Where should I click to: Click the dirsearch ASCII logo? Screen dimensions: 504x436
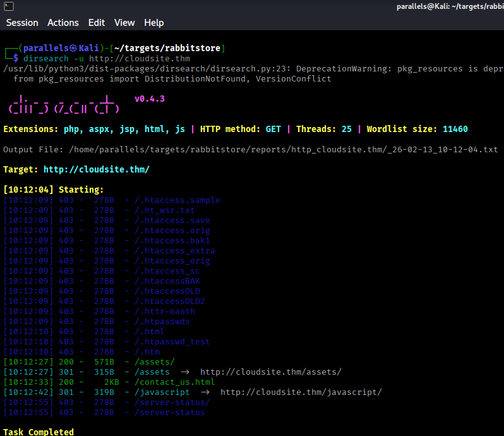coord(64,104)
